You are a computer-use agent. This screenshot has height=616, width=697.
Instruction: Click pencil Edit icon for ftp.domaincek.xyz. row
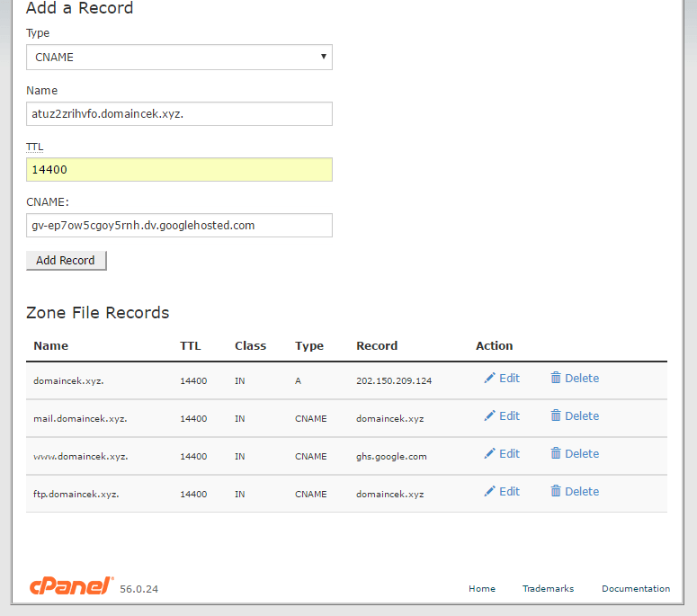pos(490,492)
